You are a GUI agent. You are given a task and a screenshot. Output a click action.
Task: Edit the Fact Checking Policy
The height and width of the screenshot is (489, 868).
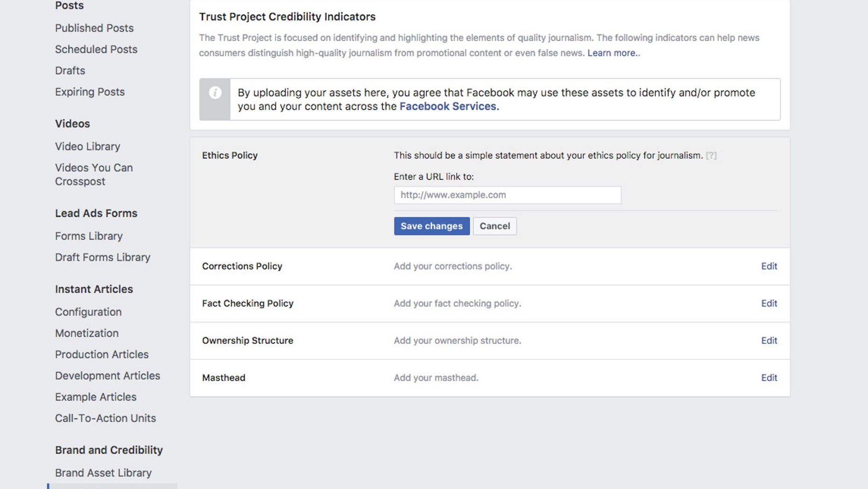point(769,303)
